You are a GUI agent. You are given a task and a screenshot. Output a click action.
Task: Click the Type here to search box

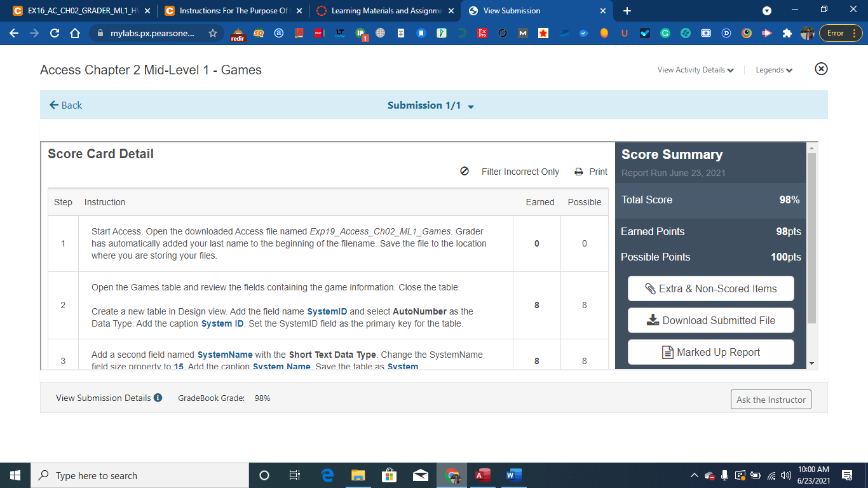(140, 475)
